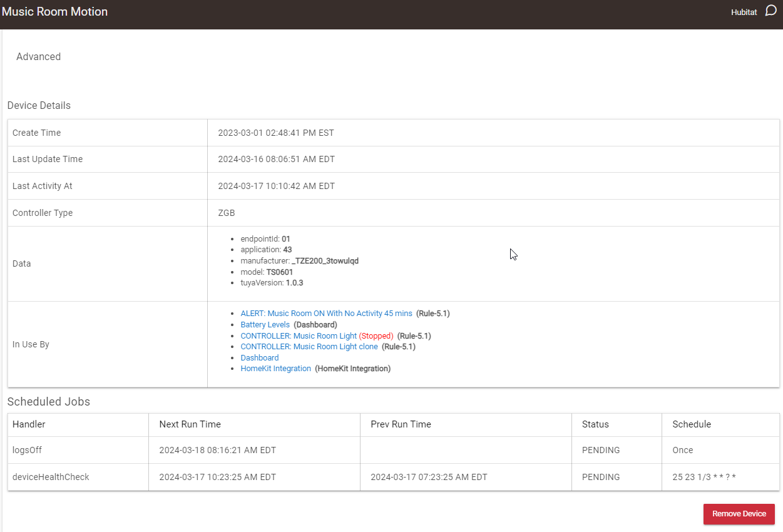This screenshot has height=532, width=783.
Task: Select the logsOff handler row
Action: [27, 450]
